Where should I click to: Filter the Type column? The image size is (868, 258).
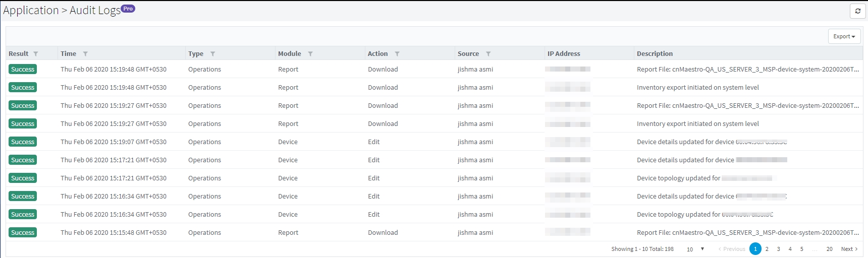point(213,54)
